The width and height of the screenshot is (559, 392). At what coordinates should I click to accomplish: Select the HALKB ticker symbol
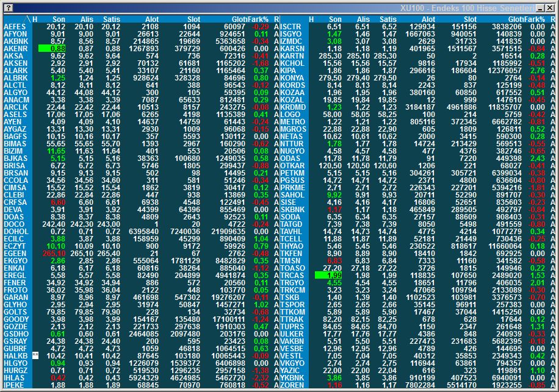click(x=15, y=355)
